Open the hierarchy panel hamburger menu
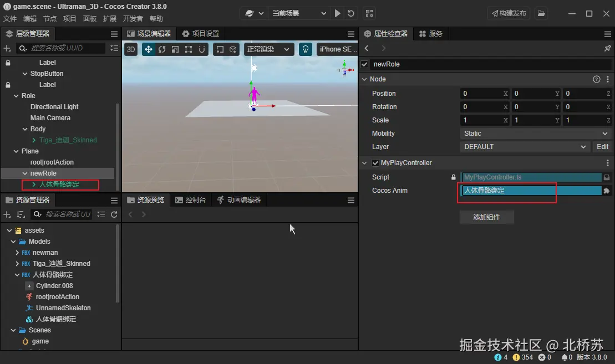Image resolution: width=615 pixels, height=364 pixels. [x=114, y=34]
